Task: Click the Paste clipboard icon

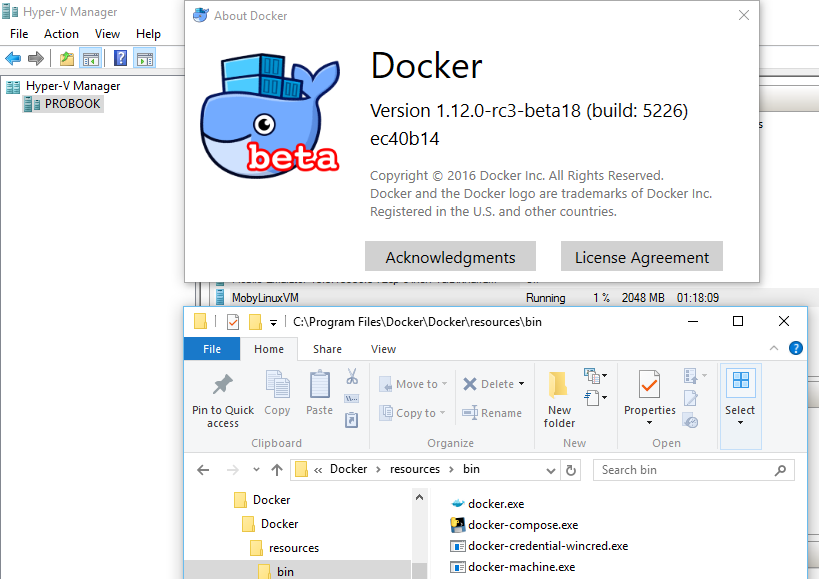Action: [x=320, y=385]
